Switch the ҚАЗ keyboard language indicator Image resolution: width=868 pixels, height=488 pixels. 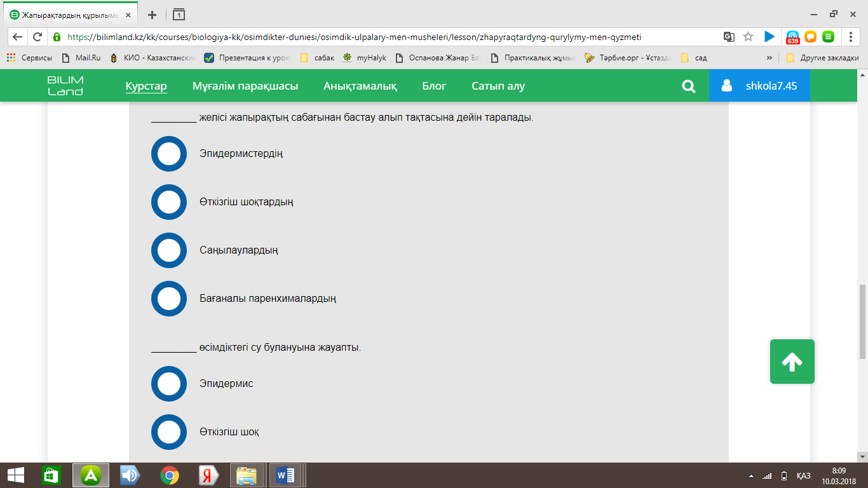point(803,476)
